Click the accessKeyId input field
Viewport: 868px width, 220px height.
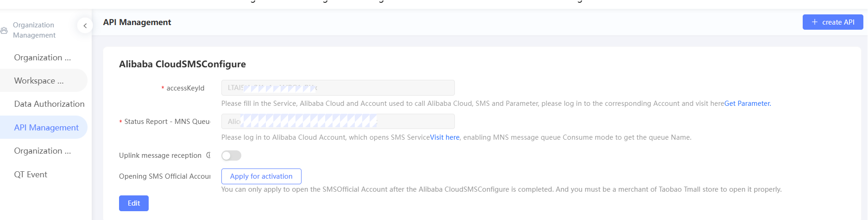pos(338,88)
